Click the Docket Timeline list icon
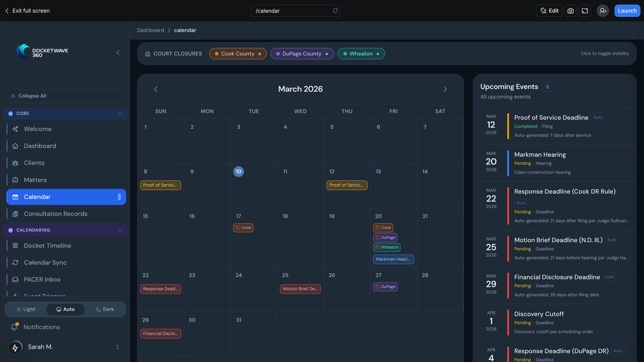Image resolution: width=644 pixels, height=362 pixels. coord(15,246)
